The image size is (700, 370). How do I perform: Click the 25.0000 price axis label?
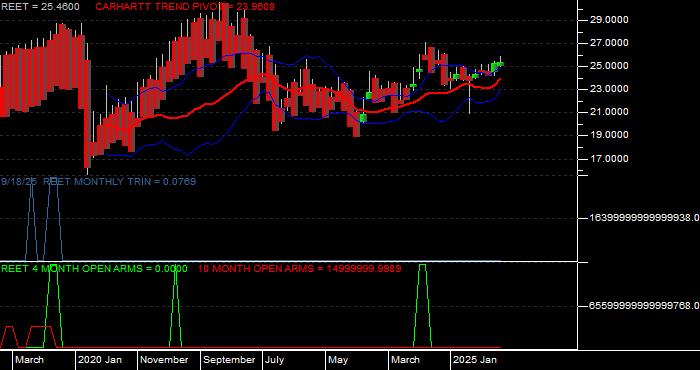(609, 67)
